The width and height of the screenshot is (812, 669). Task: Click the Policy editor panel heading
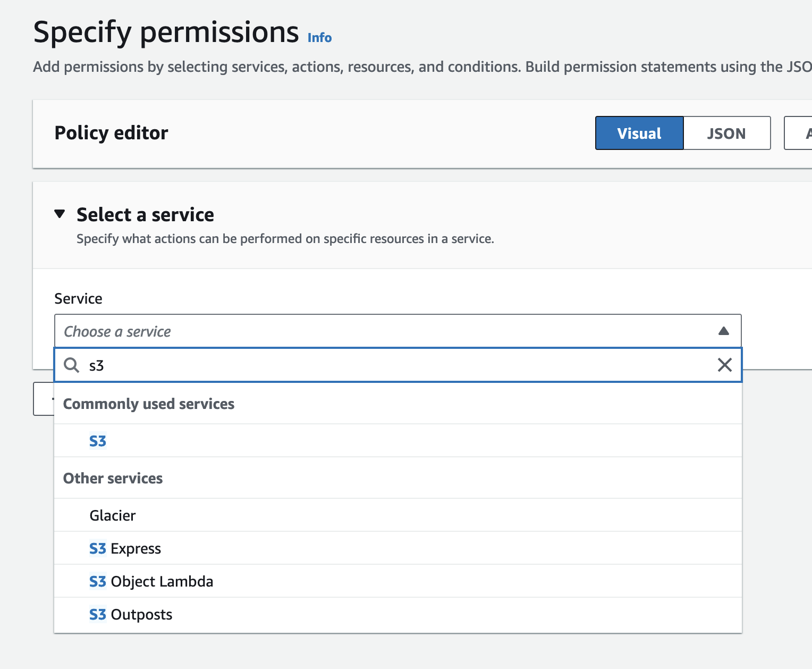pos(111,133)
